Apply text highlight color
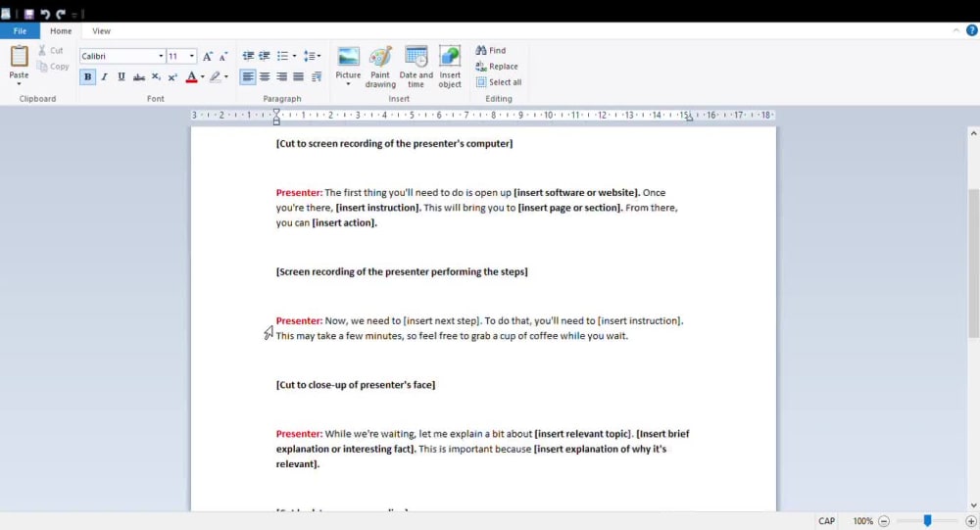This screenshot has height=530, width=980. coord(215,76)
